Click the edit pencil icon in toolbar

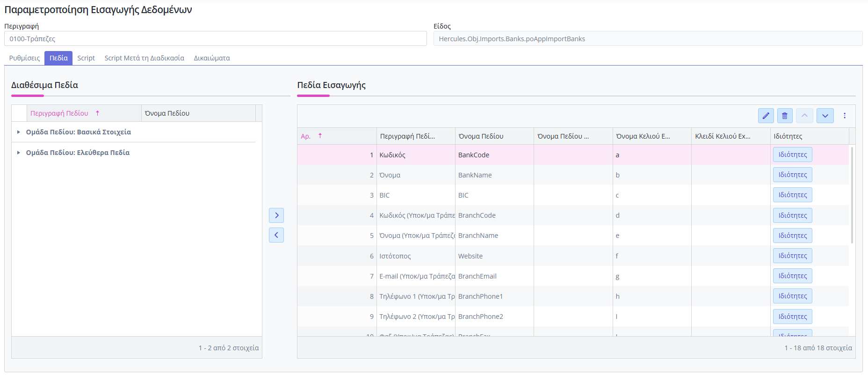766,116
